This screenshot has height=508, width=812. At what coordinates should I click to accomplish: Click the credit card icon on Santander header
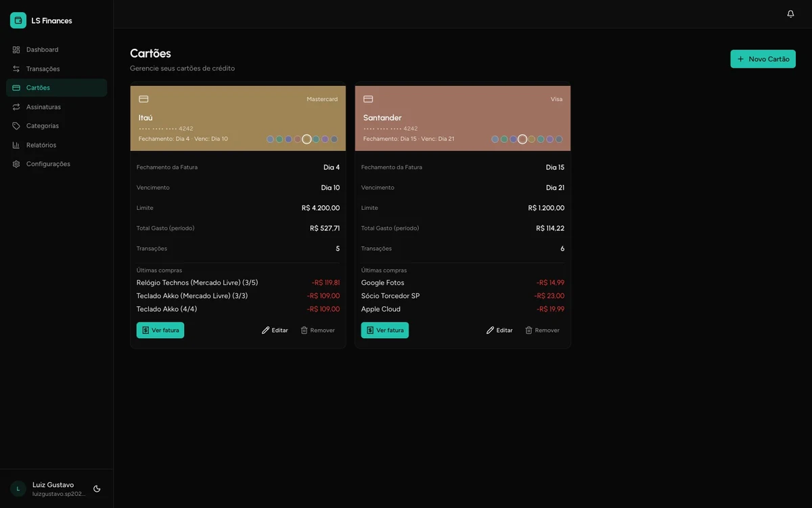point(368,99)
